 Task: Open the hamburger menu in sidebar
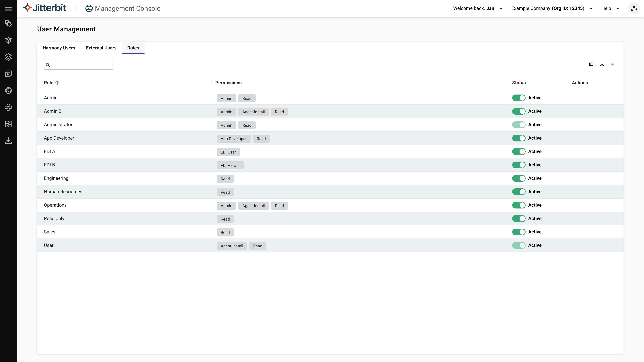8,9
